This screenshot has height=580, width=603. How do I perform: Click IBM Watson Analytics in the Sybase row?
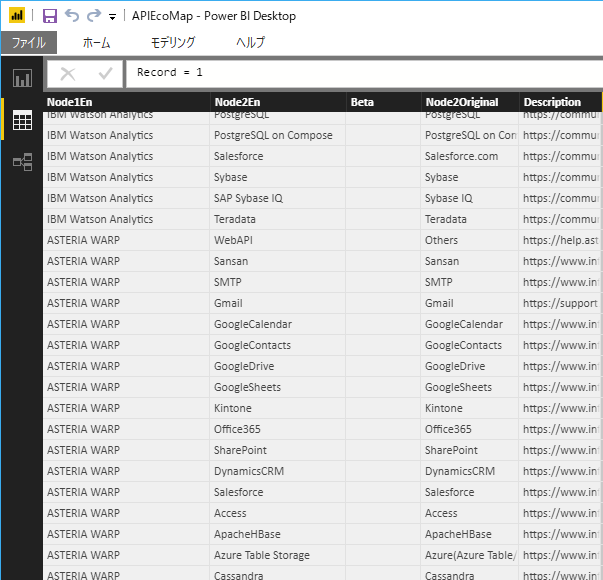[x=127, y=177]
